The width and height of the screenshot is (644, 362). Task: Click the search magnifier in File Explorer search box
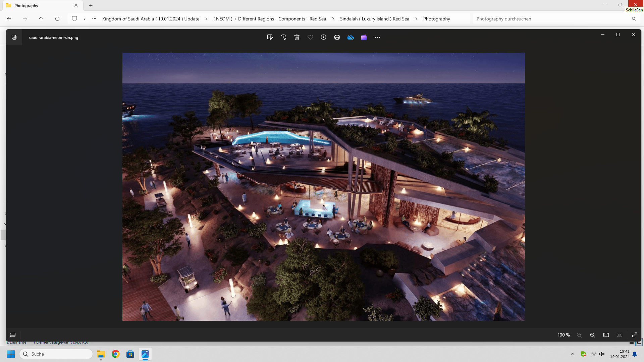coord(634,19)
